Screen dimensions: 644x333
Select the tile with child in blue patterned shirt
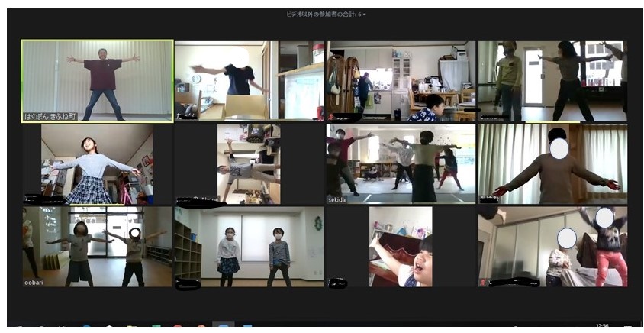point(401,81)
